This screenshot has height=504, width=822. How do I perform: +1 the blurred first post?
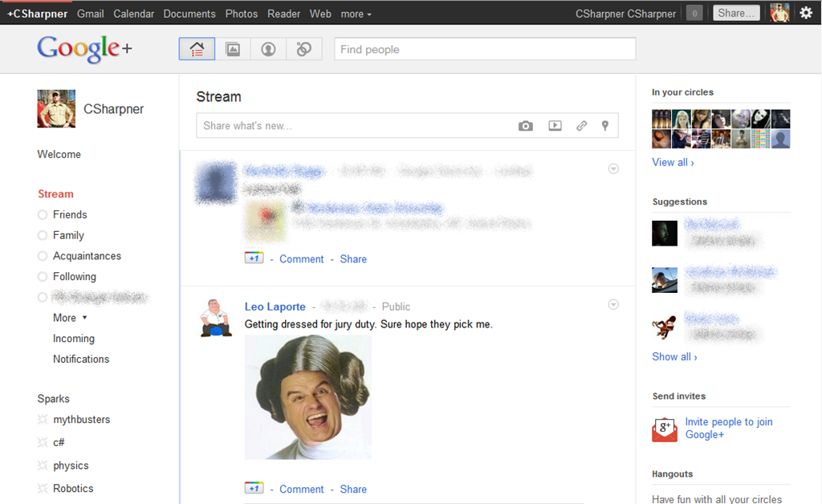[x=254, y=258]
